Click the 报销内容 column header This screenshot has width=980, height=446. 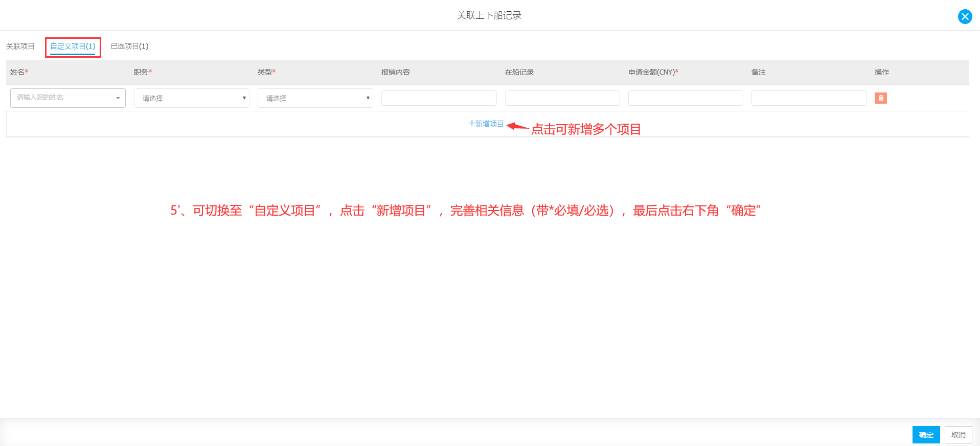pyautogui.click(x=396, y=72)
